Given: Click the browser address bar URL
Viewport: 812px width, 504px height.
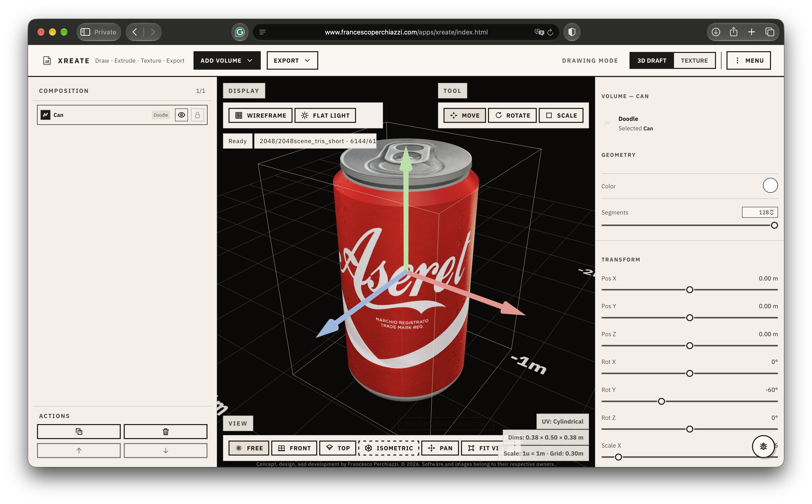Looking at the screenshot, I should 406,32.
